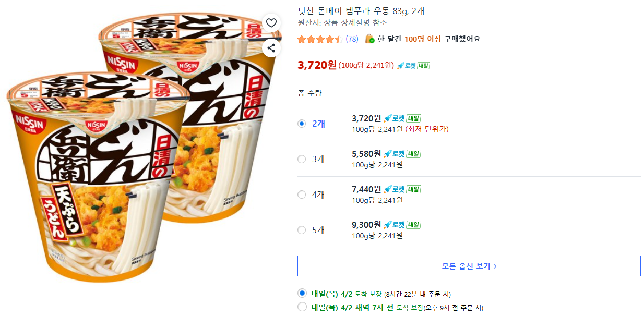Select the 3개 quantity option
Viewport: 644px width, 316px height.
(x=302, y=159)
